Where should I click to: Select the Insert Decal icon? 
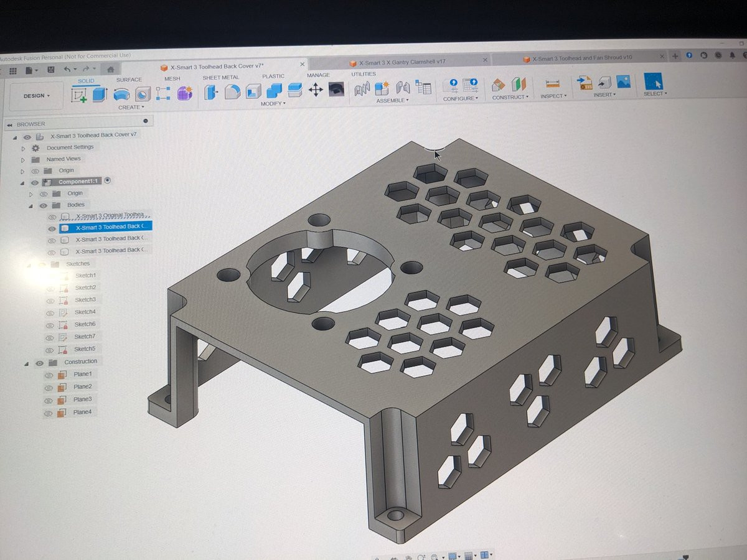[x=604, y=82]
